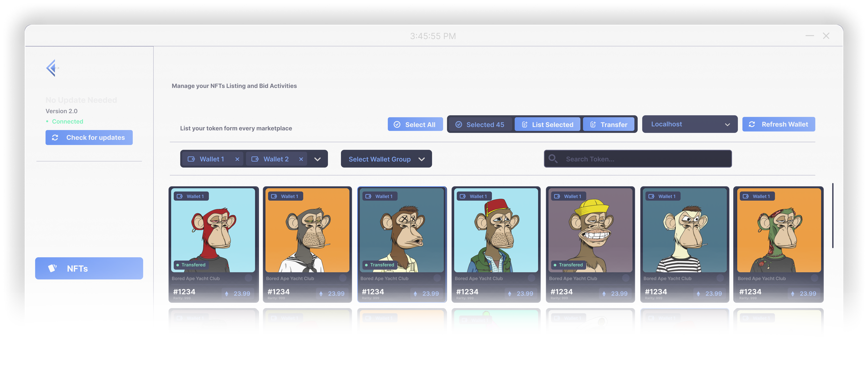Click the 3:45:55 PM clock in the title bar

click(x=433, y=36)
